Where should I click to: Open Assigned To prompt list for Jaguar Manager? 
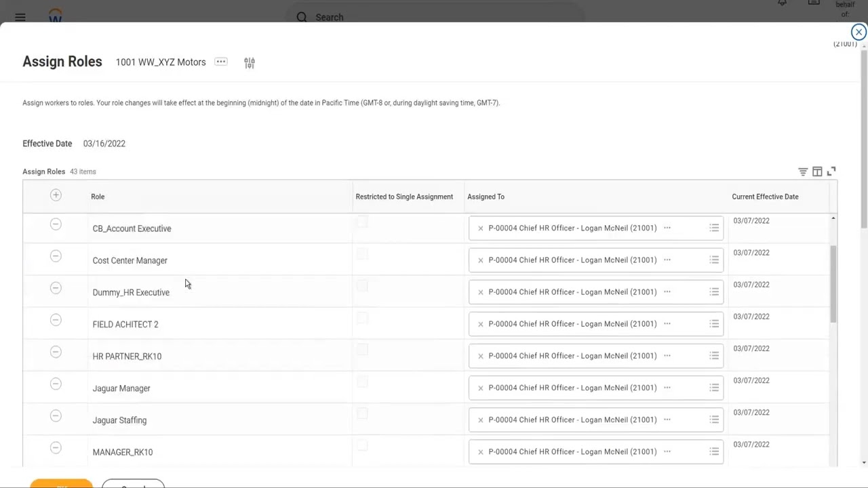click(714, 388)
